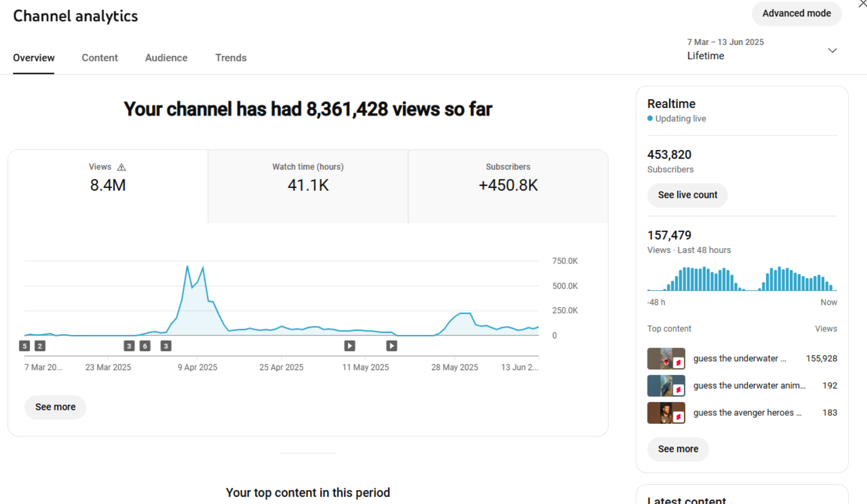Click See more in the Realtime panel
The width and height of the screenshot is (867, 504).
(x=678, y=449)
